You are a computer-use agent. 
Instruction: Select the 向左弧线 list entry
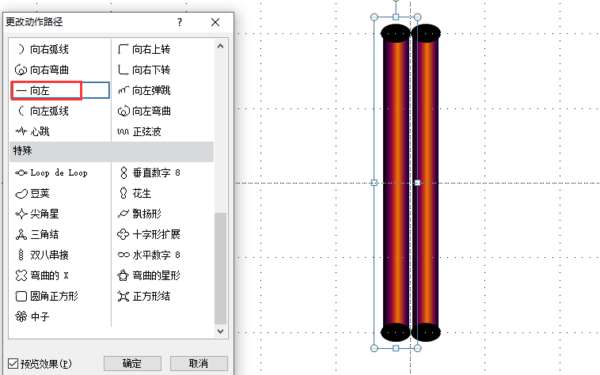point(42,111)
